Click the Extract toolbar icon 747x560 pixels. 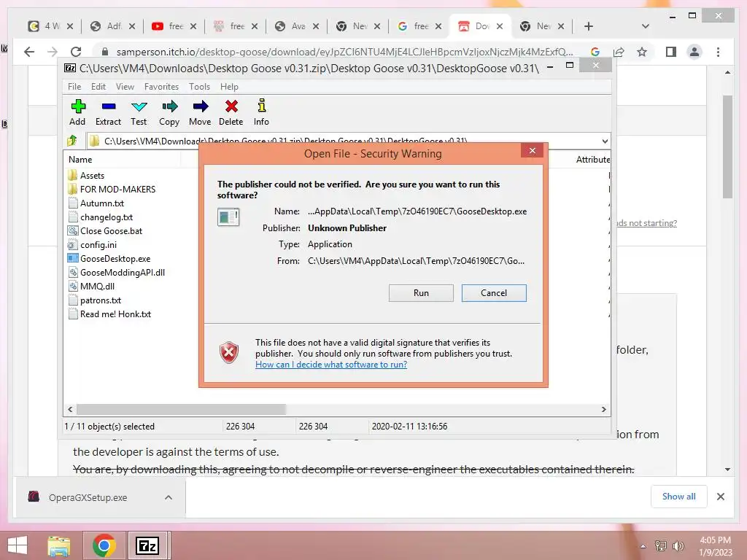coord(108,112)
